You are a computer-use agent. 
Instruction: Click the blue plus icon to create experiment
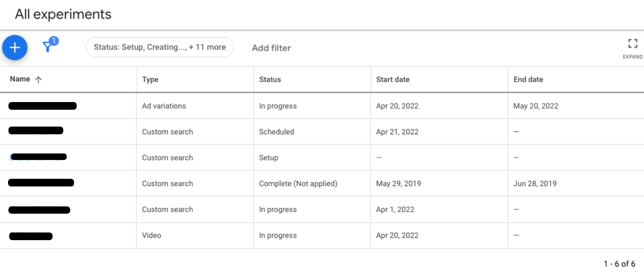pos(15,47)
